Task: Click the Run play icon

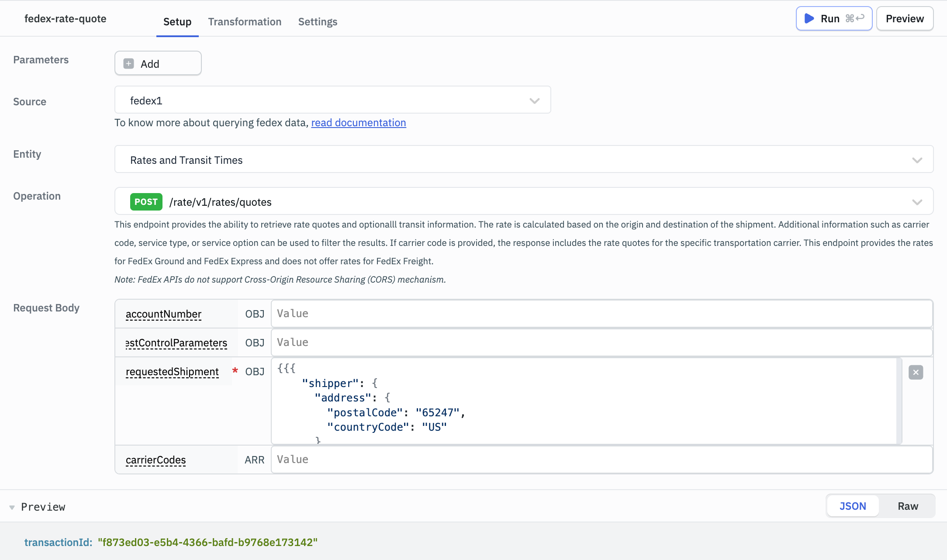Action: [x=809, y=18]
